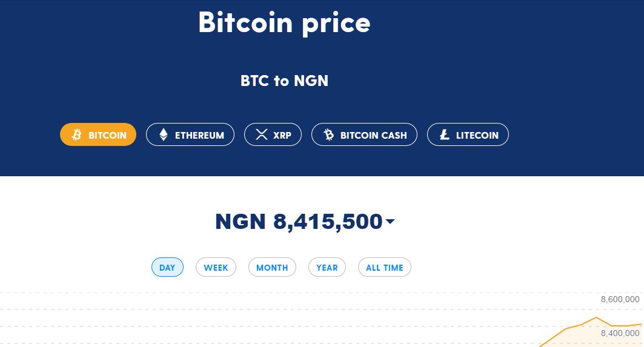Image resolution: width=644 pixels, height=347 pixels.
Task: Choose LITECOIN label text
Action: (477, 135)
